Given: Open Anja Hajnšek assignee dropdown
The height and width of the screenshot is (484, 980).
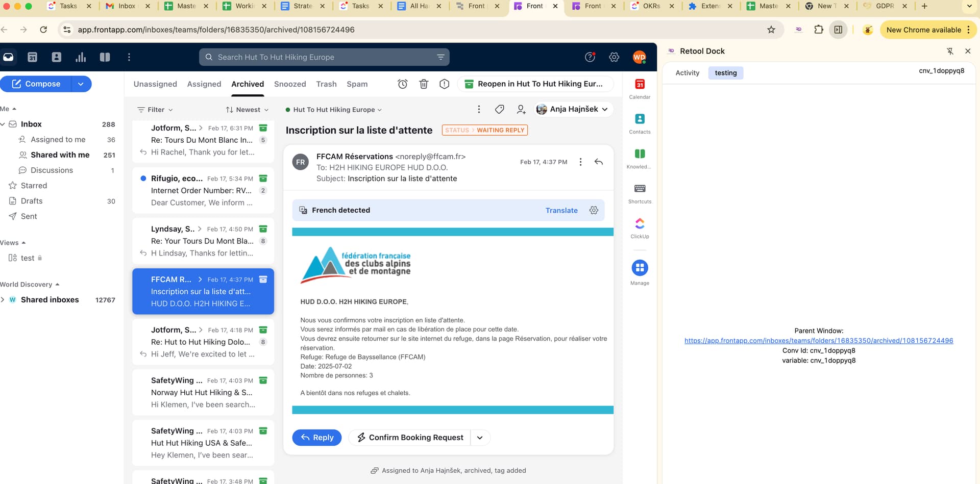Looking at the screenshot, I should coord(573,109).
